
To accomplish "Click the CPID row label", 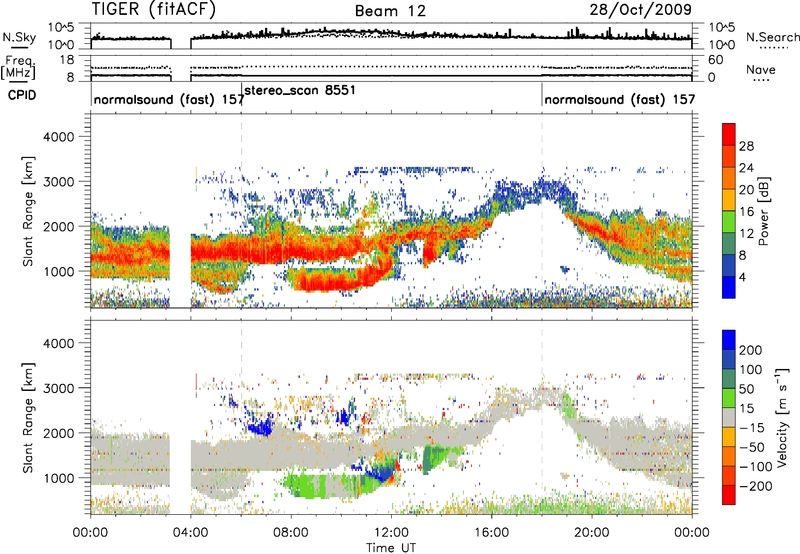I will (22, 95).
